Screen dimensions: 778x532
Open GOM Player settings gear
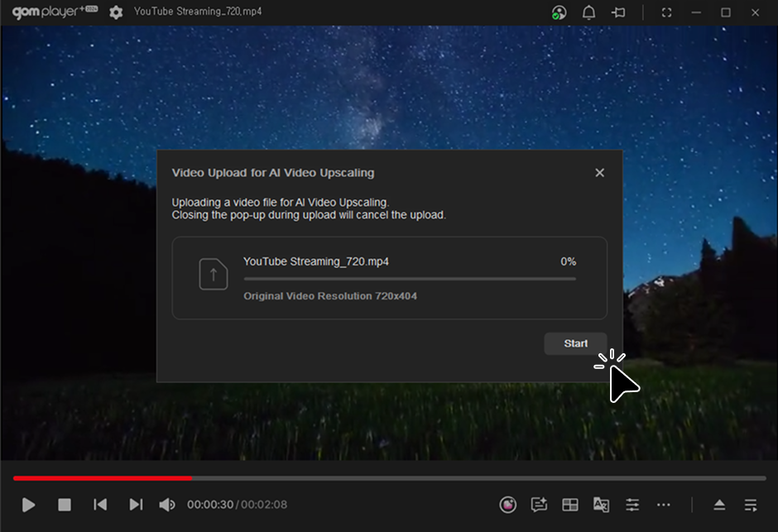coord(116,12)
